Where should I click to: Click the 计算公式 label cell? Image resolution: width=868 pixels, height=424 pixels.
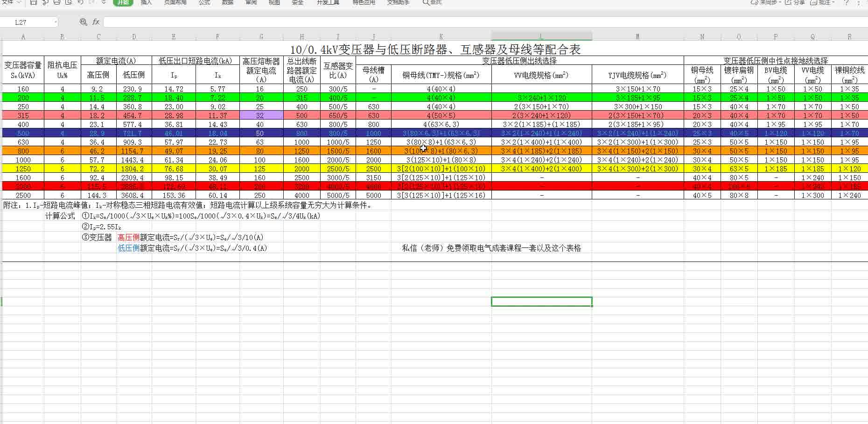pos(60,216)
